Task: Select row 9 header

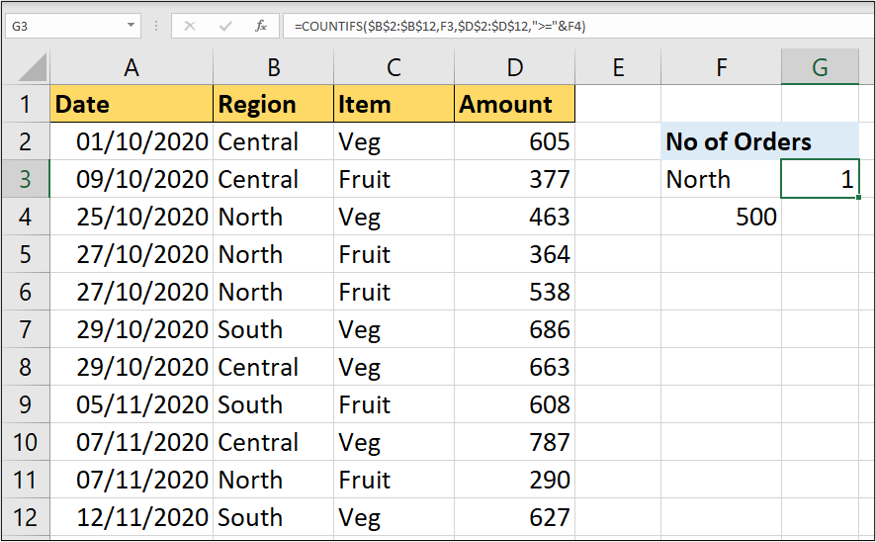Action: click(x=25, y=405)
